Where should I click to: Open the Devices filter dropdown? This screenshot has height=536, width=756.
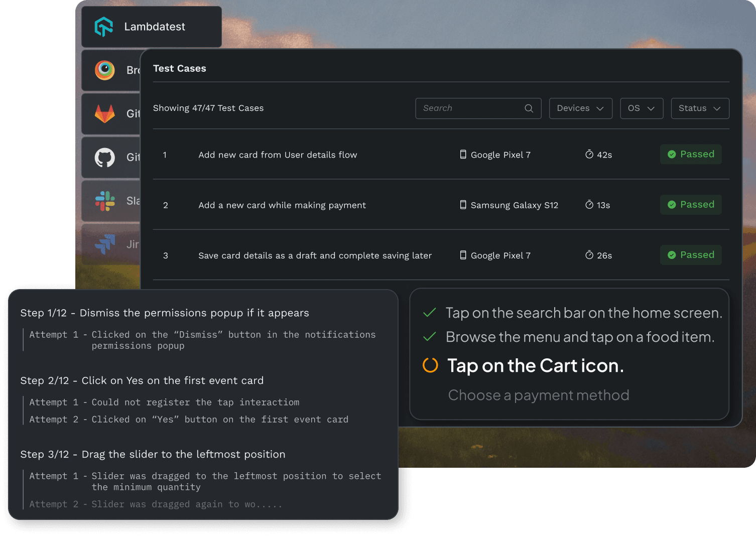pos(581,108)
